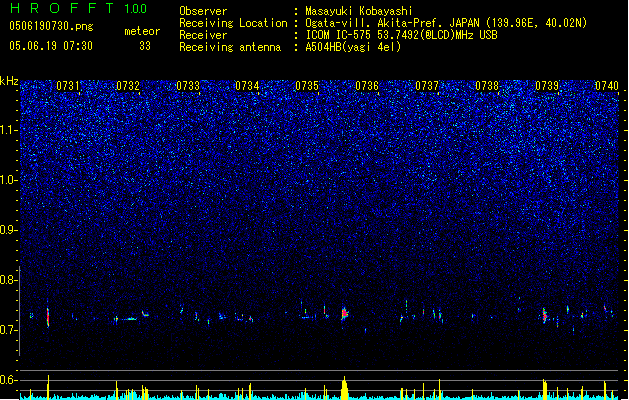
Task: Click the 0738 time marker
Action: point(487,86)
